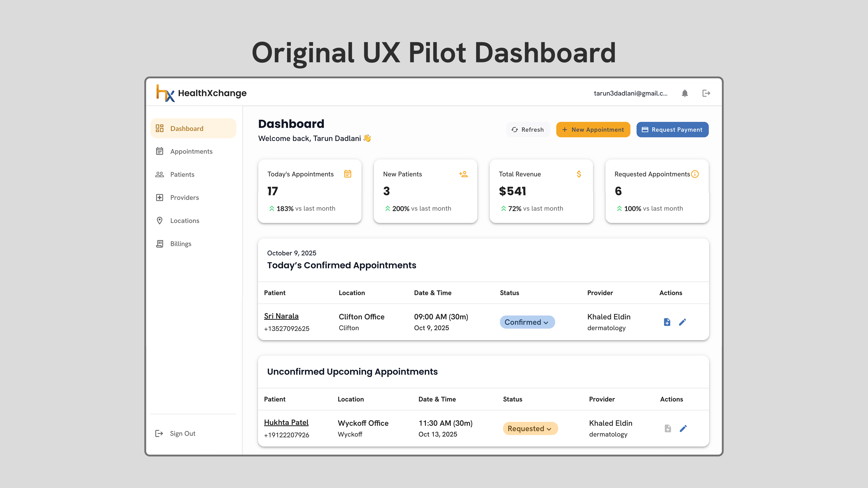Screen dimensions: 868x488
Task: Open Billings section in sidebar
Action: click(193, 244)
